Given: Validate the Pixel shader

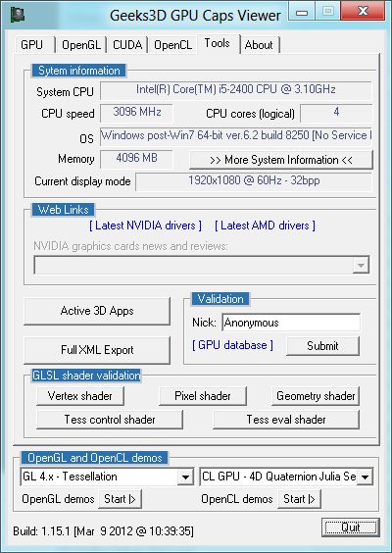Looking at the screenshot, I should (x=203, y=396).
